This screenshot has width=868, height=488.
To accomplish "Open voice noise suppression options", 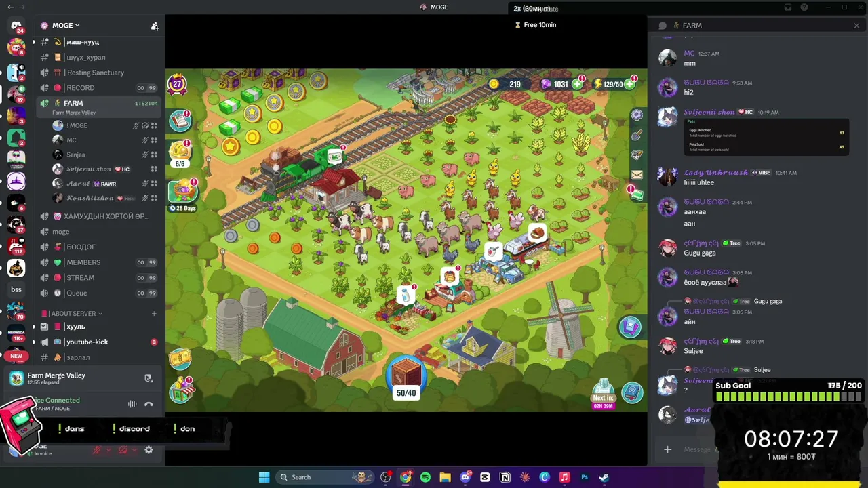I will pyautogui.click(x=132, y=404).
